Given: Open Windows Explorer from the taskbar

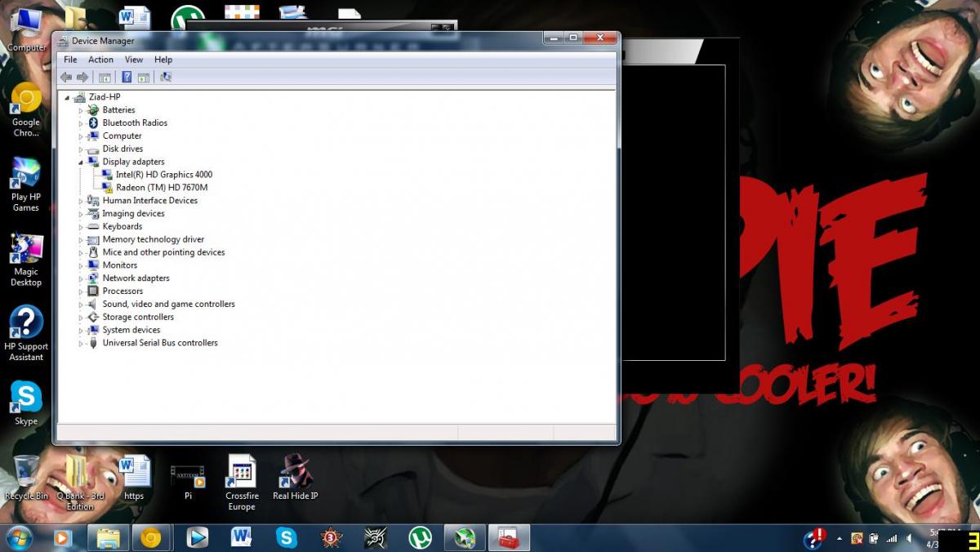Looking at the screenshot, I should tap(109, 538).
